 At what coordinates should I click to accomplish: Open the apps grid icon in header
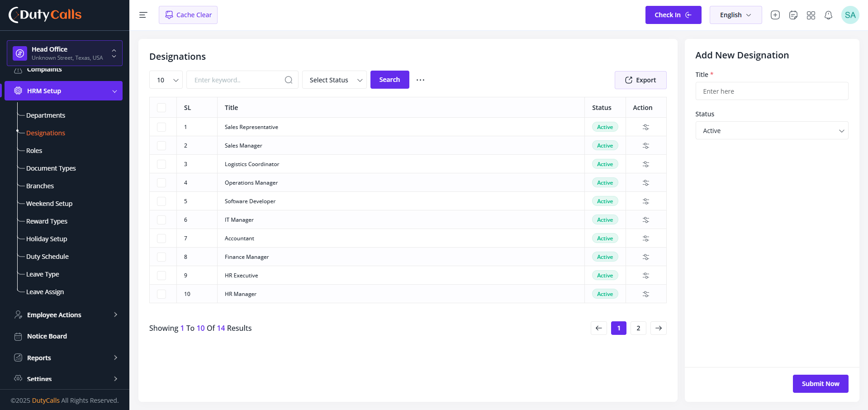click(x=811, y=15)
